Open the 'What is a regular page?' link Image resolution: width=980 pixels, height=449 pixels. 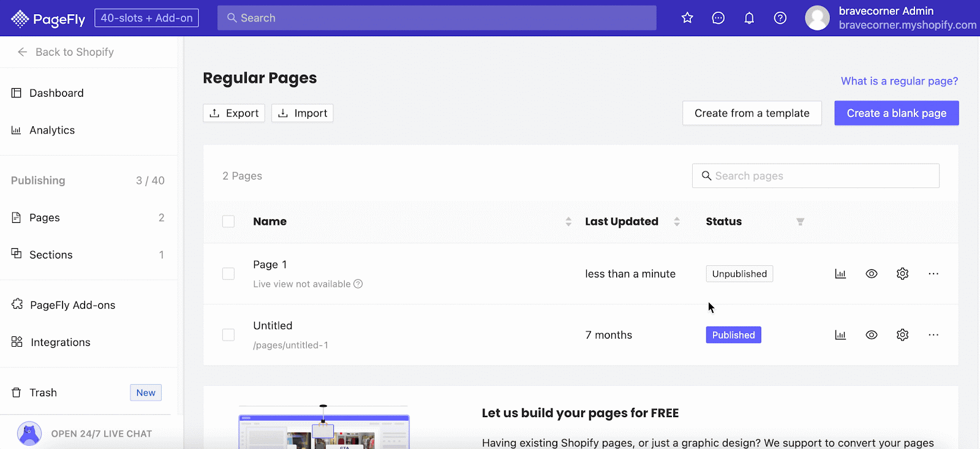click(x=899, y=81)
